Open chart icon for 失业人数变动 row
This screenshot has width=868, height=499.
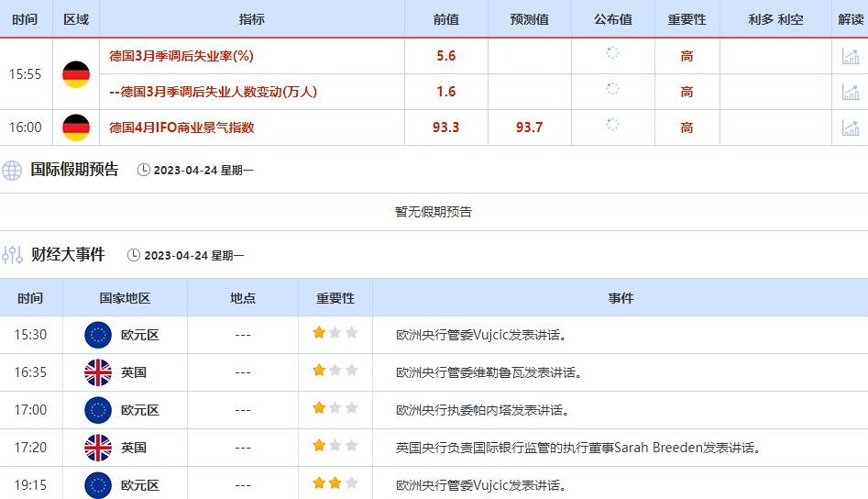850,92
